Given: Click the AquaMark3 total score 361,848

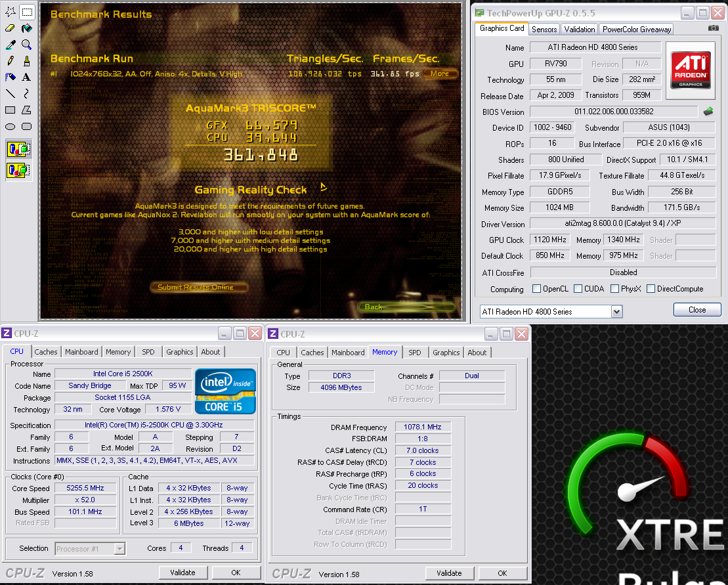Looking at the screenshot, I should [261, 154].
